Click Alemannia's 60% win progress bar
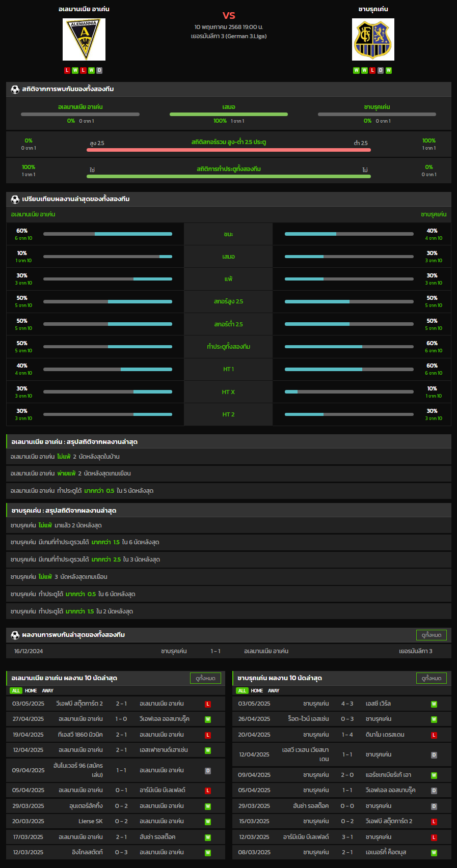 click(107, 234)
